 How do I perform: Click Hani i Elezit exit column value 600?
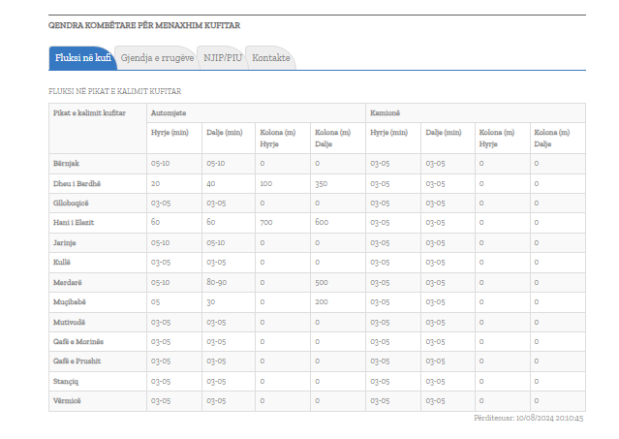coord(322,222)
